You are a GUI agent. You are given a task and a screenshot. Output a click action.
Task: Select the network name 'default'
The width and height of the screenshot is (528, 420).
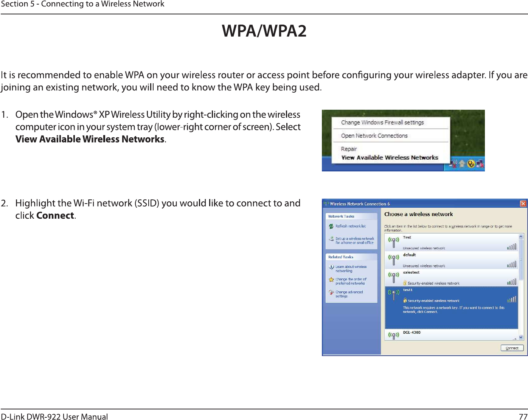pyautogui.click(x=409, y=255)
